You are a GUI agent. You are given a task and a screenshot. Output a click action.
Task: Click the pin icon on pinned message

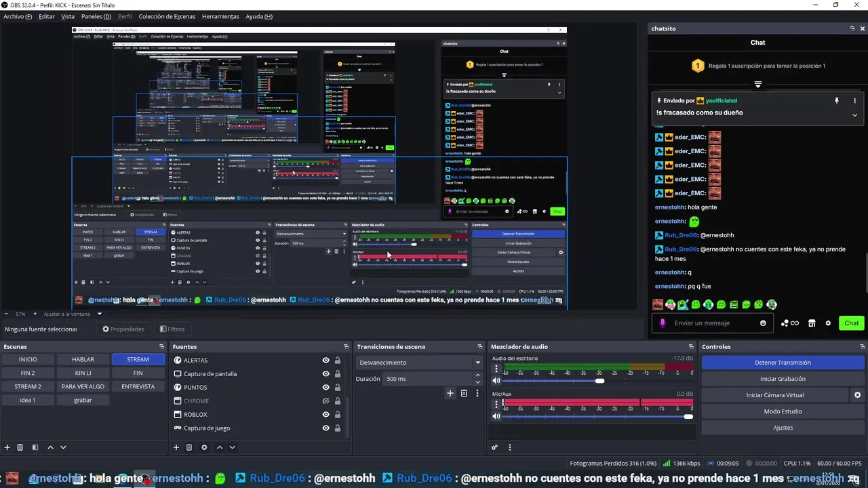pyautogui.click(x=837, y=100)
